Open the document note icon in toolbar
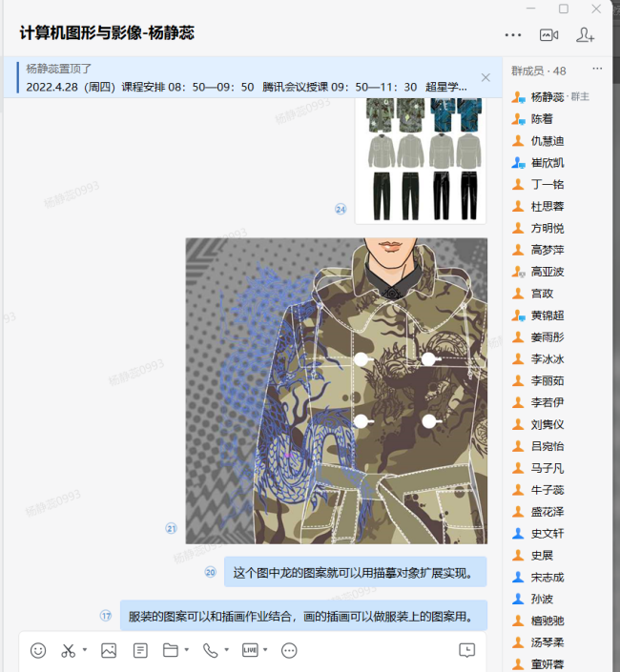Viewport: 620px width, 672px height. [x=140, y=650]
